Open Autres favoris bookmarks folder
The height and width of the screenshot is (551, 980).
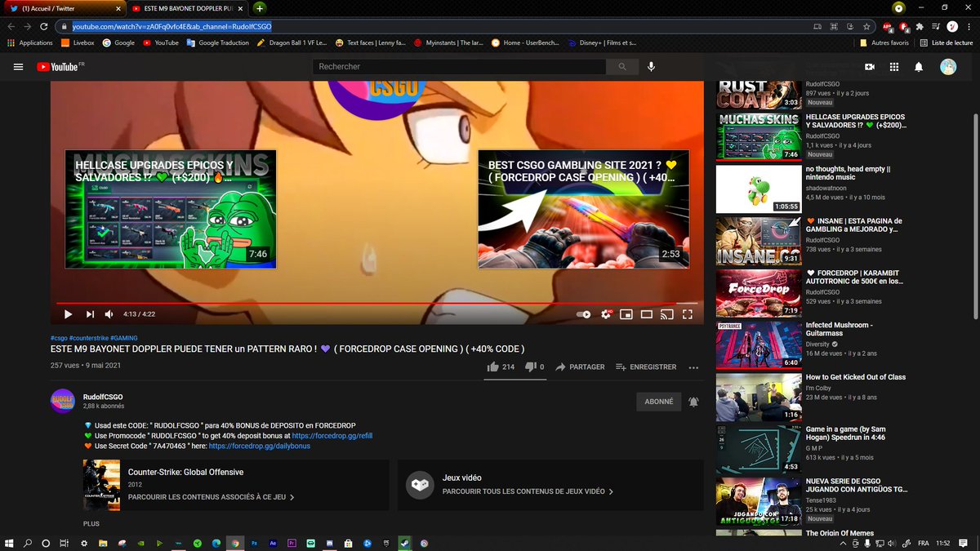pos(884,42)
